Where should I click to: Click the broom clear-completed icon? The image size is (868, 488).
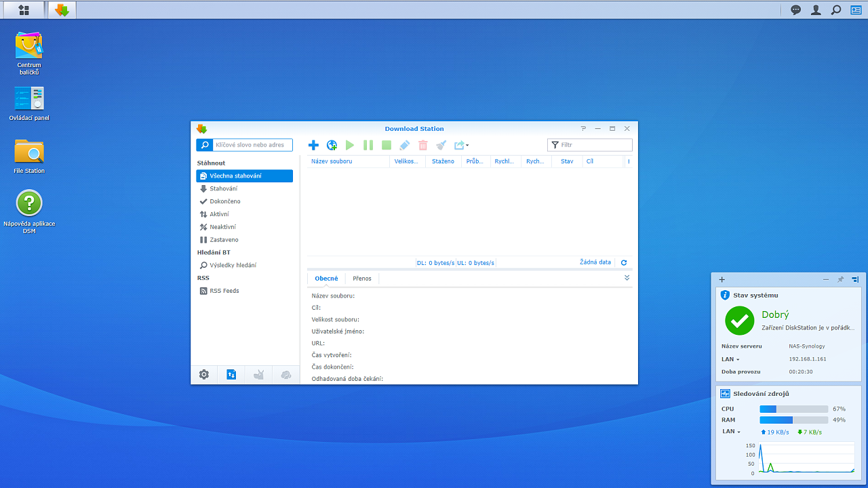click(x=441, y=145)
